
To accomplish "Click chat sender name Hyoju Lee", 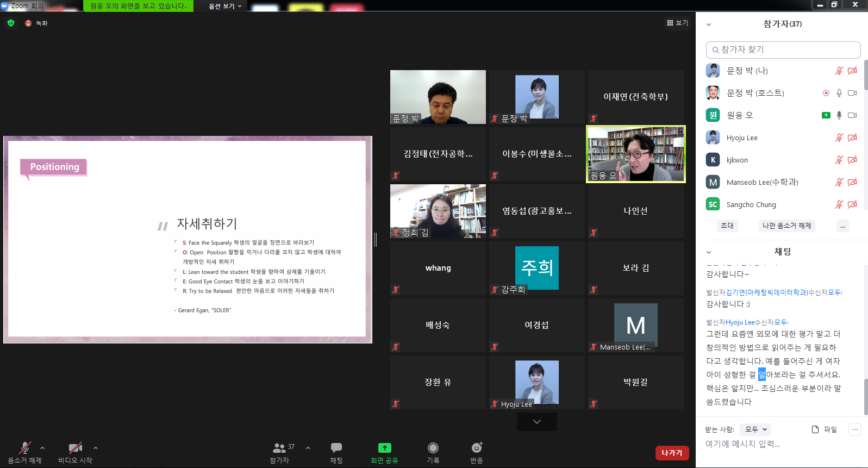I will coord(740,322).
